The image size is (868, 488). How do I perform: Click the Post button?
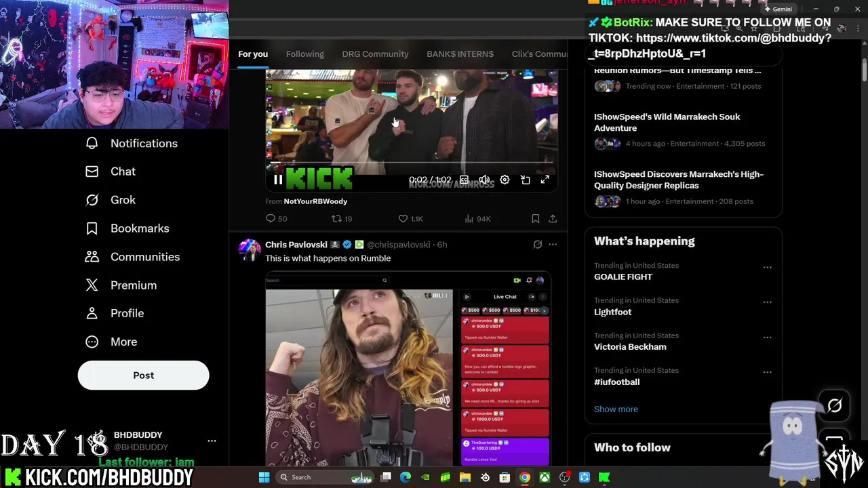(143, 375)
